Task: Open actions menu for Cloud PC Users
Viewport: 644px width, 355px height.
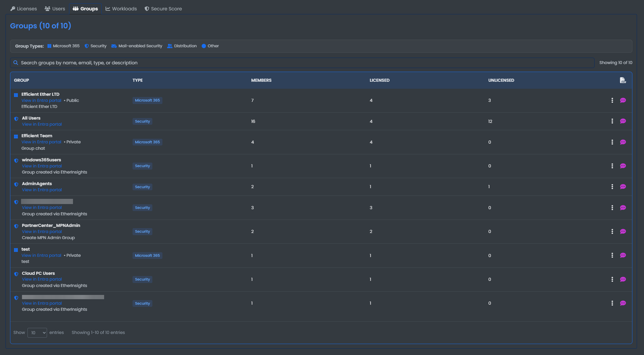Action: pyautogui.click(x=612, y=279)
